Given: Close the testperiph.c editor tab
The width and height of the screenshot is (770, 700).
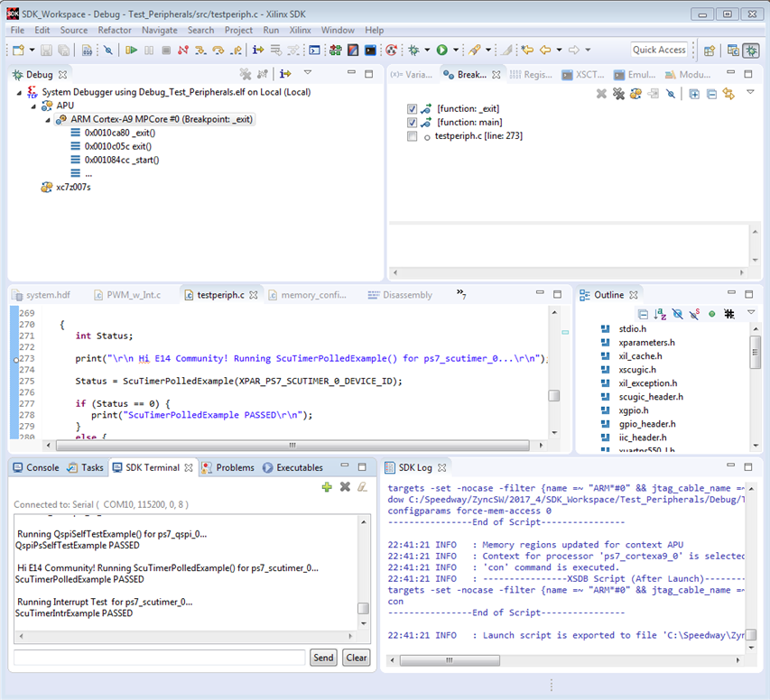Looking at the screenshot, I should 254,295.
